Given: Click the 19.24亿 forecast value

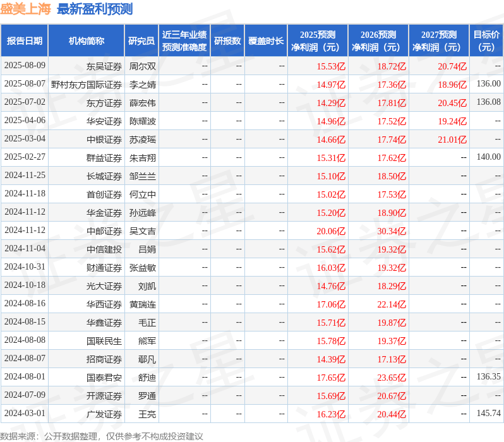Looking at the screenshot, I should tap(452, 121).
